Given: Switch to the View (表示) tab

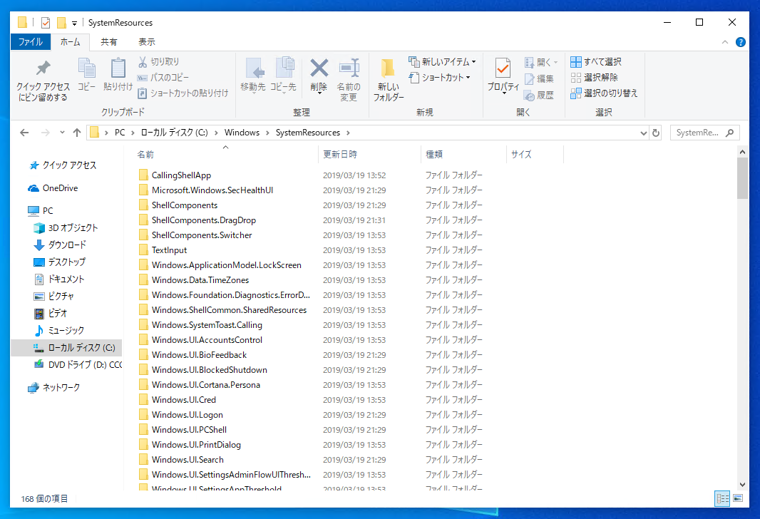Looking at the screenshot, I should (147, 42).
